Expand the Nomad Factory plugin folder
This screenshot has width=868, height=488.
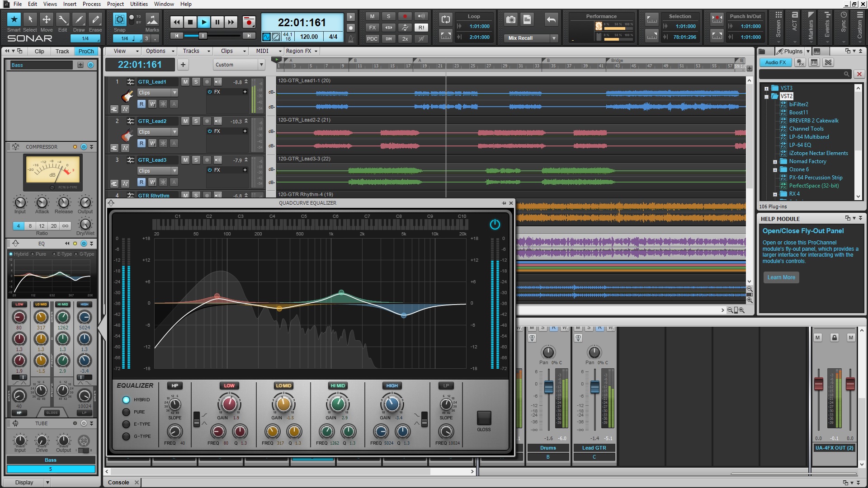776,161
